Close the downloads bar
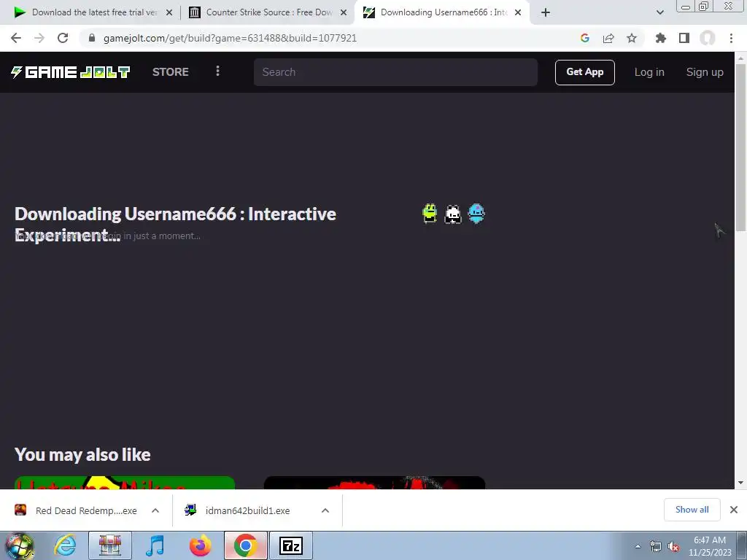This screenshot has width=747, height=560. (x=734, y=510)
